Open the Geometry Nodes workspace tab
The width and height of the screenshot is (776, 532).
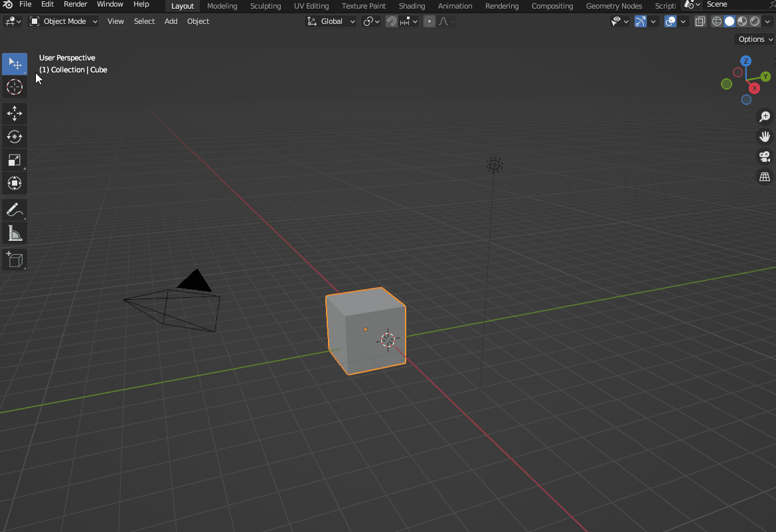[x=613, y=6]
